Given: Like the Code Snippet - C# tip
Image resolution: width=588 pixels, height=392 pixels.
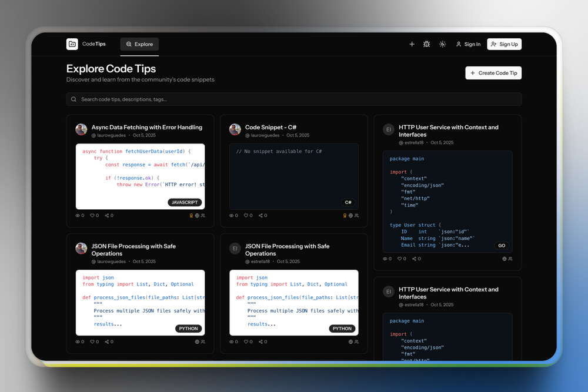Looking at the screenshot, I should pyautogui.click(x=246, y=216).
